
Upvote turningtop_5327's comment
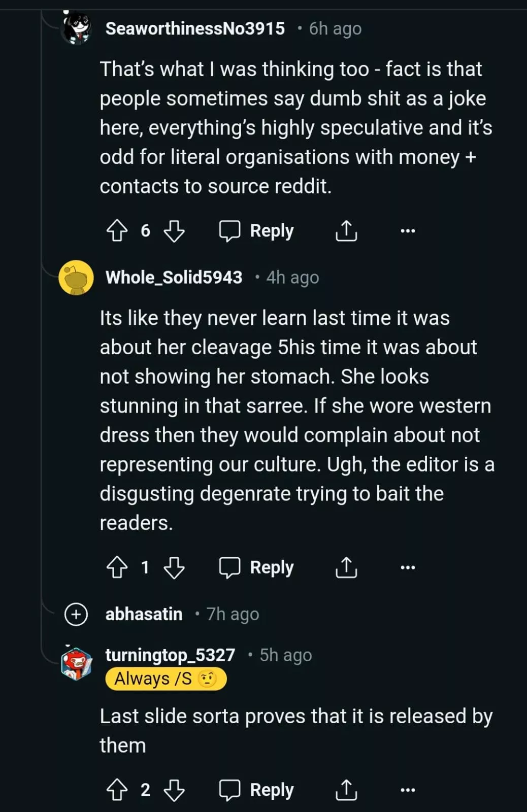click(117, 790)
